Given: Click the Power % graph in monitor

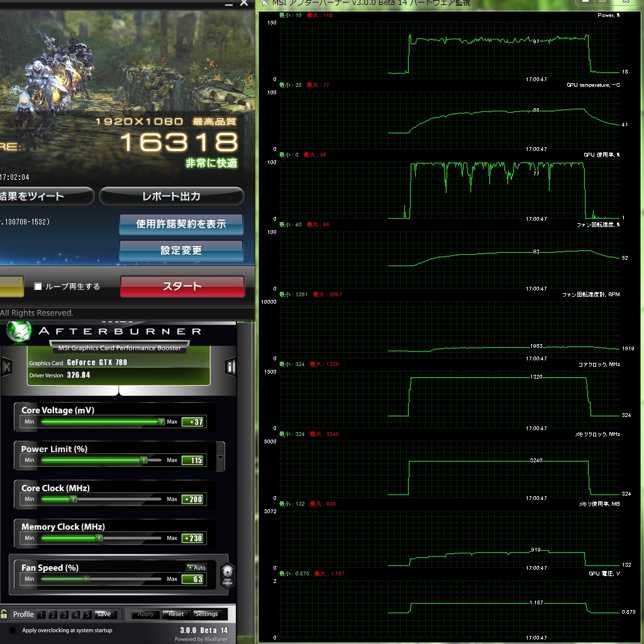Looking at the screenshot, I should (449, 50).
